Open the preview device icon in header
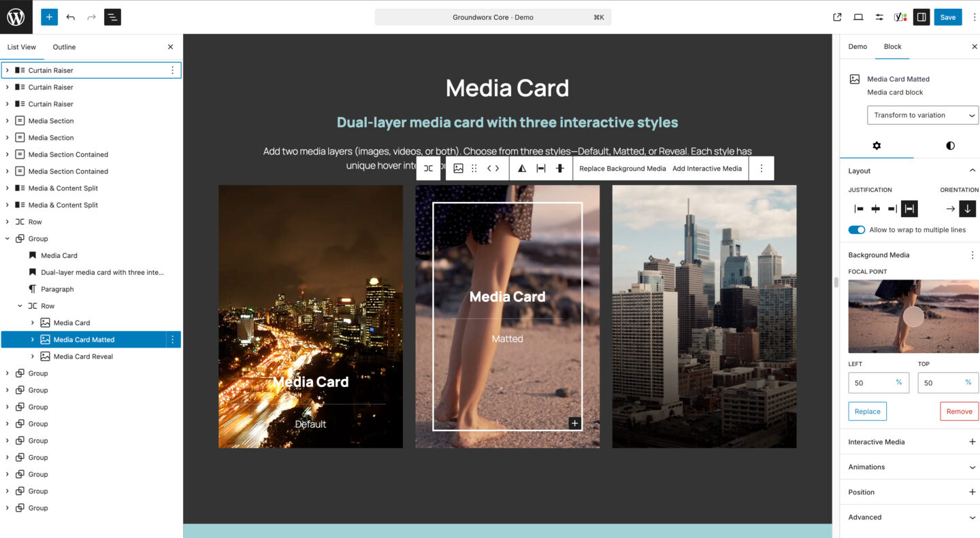Image resolution: width=980 pixels, height=538 pixels. [858, 16]
